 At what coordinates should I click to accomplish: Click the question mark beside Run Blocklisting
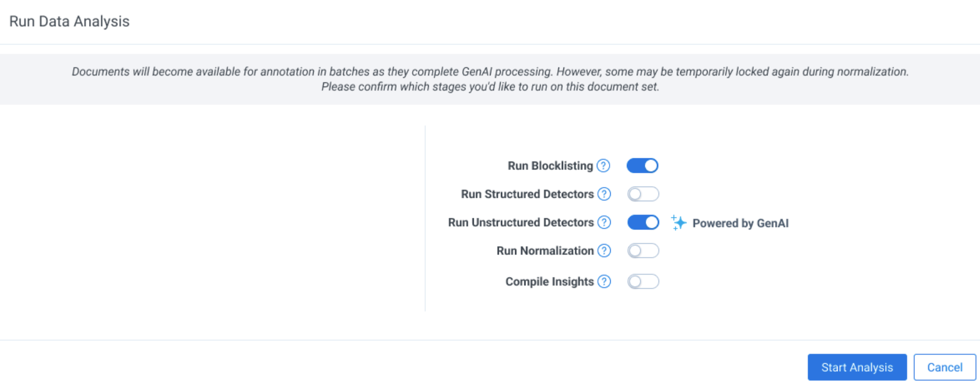point(603,166)
